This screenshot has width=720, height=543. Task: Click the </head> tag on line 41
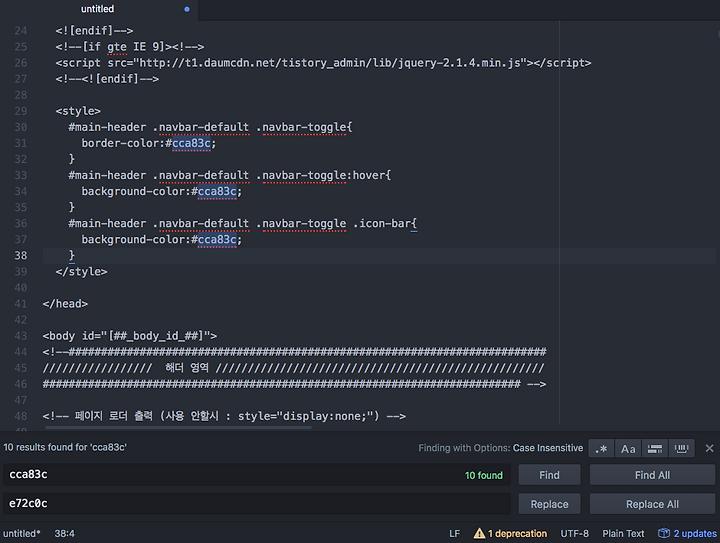tap(65, 304)
